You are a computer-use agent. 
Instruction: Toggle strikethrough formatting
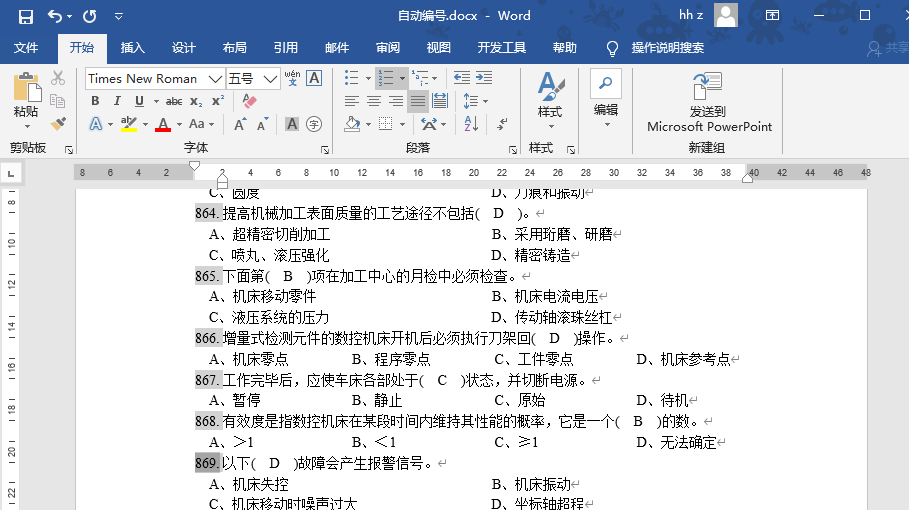pyautogui.click(x=174, y=101)
